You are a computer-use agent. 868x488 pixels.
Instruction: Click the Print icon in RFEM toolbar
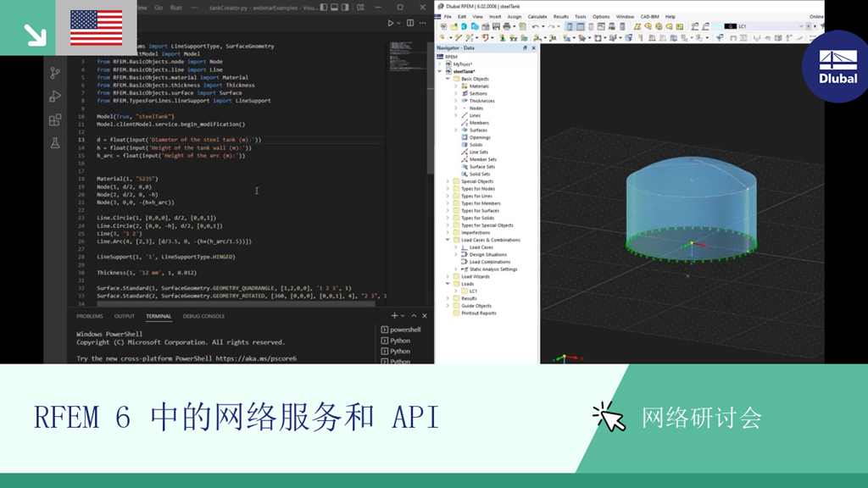(507, 26)
